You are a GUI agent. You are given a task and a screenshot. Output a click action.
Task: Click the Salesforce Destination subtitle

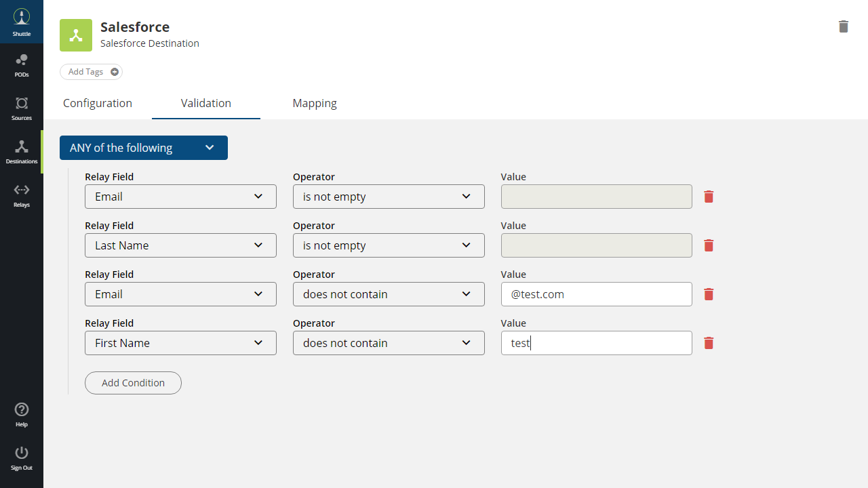(150, 43)
